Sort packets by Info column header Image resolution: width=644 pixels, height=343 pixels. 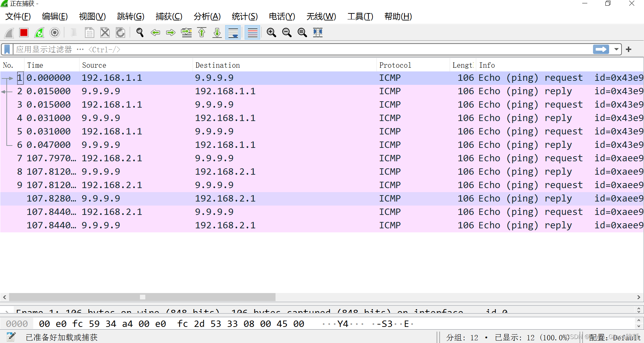point(559,65)
